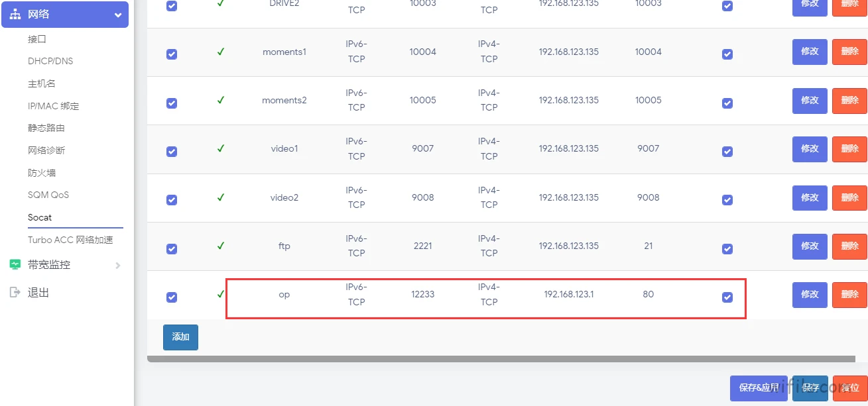868x406 pixels.
Task: Click 删除 button for the ftp rule
Action: 849,246
